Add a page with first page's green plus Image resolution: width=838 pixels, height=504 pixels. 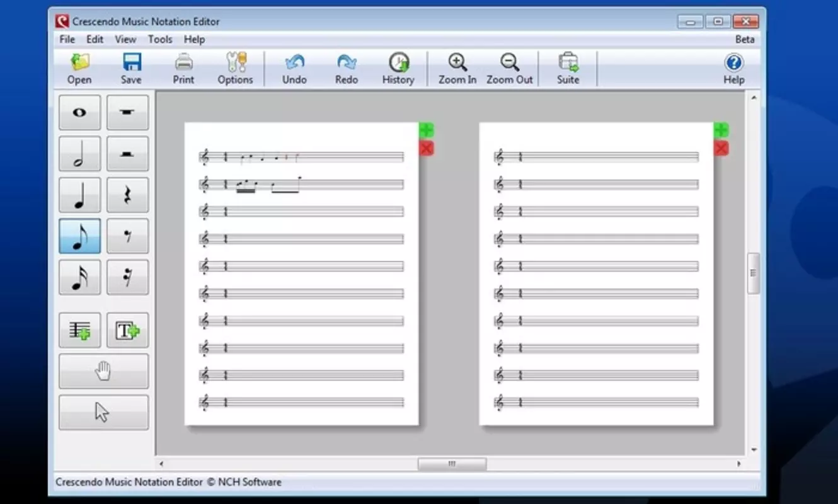click(x=427, y=130)
